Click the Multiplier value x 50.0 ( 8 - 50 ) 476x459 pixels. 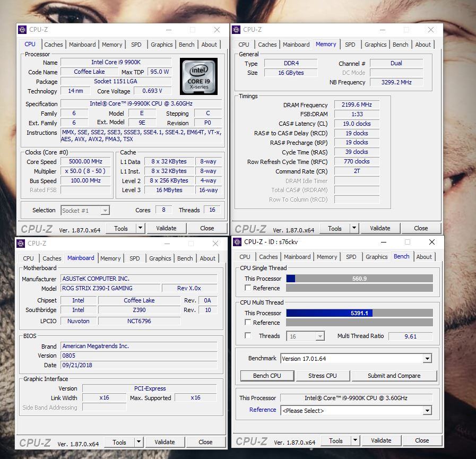85,171
